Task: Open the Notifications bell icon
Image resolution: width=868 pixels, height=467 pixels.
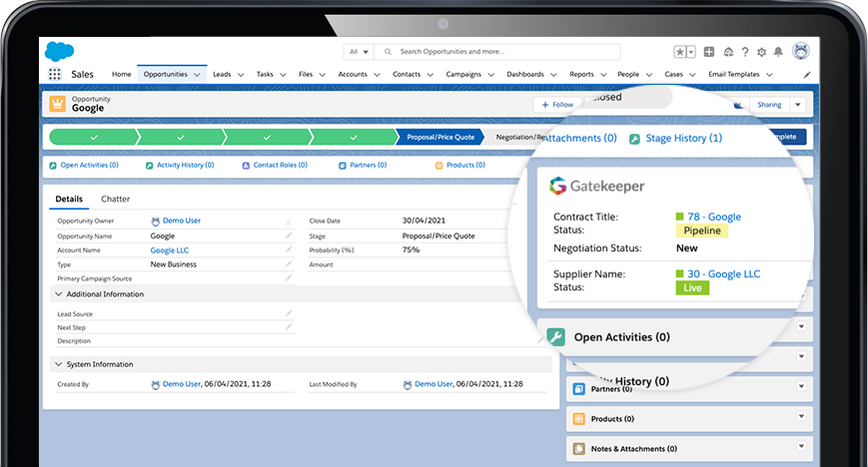Action: tap(779, 52)
